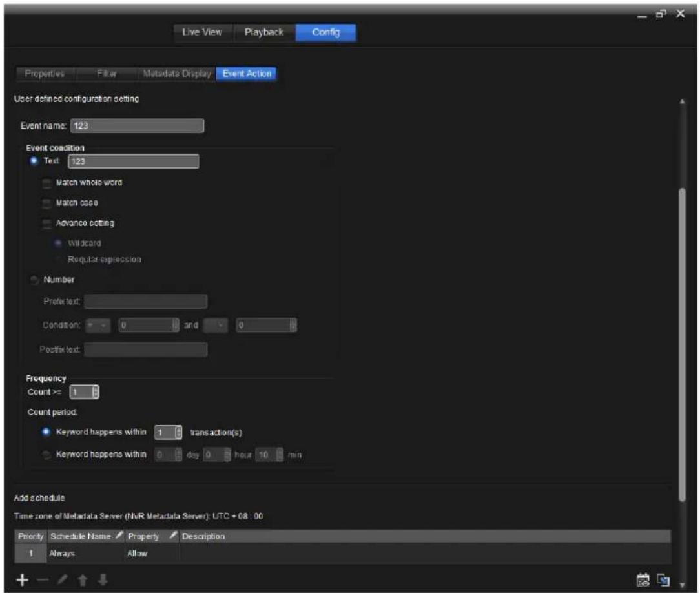Adjust first Condition number stepper
The width and height of the screenshot is (700, 593).
coord(176,325)
